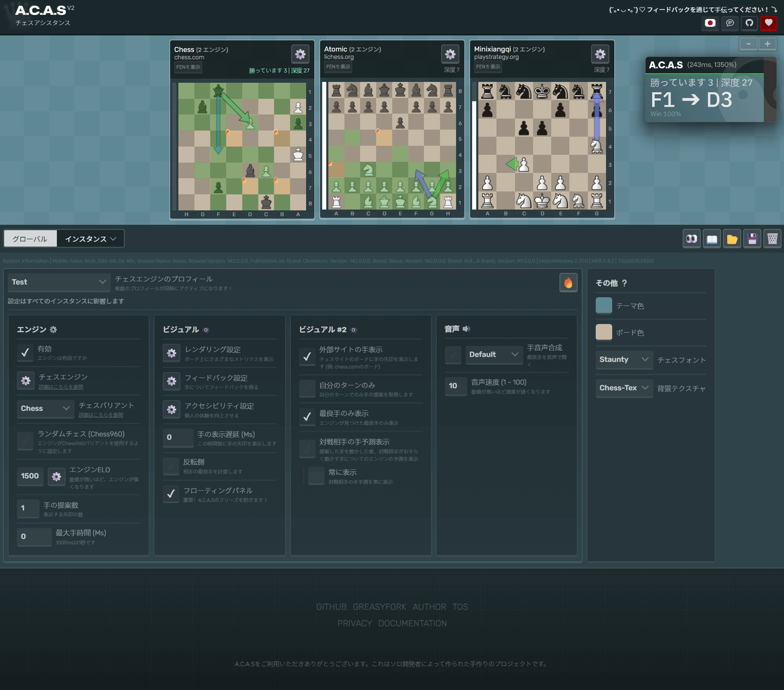Open the Chess variant dropdown
Image resolution: width=784 pixels, height=690 pixels.
[45, 408]
